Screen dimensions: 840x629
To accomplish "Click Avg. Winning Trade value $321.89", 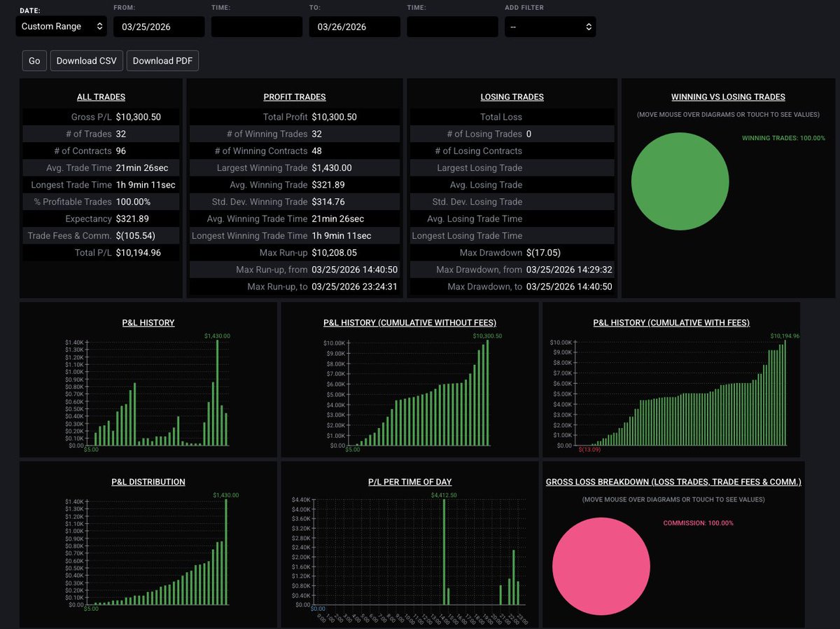I will tap(329, 185).
